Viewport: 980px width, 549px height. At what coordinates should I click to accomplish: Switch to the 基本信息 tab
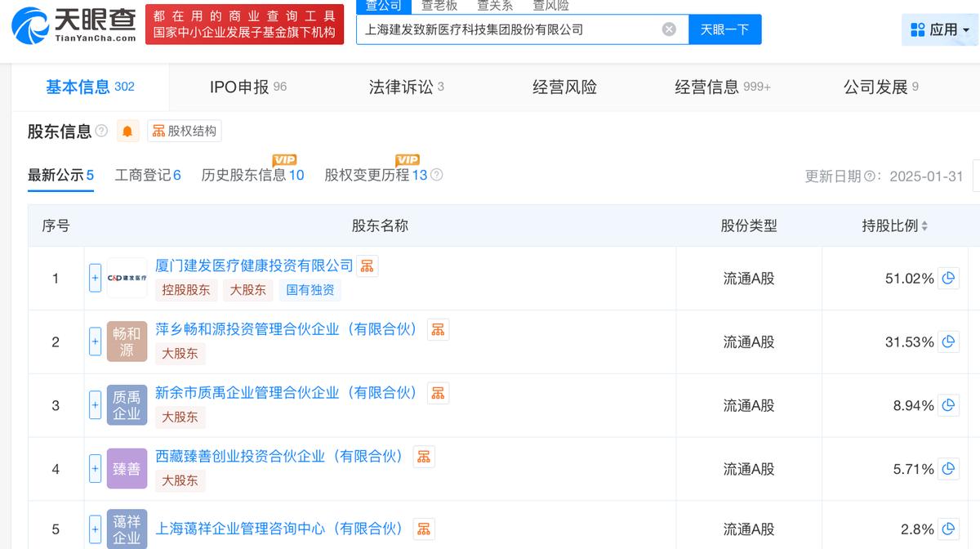[90, 87]
